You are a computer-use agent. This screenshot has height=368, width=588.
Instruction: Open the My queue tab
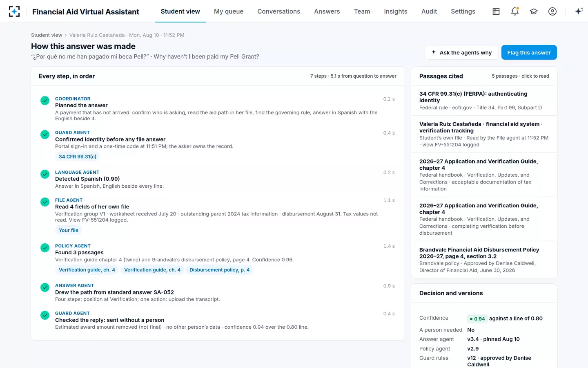(229, 11)
